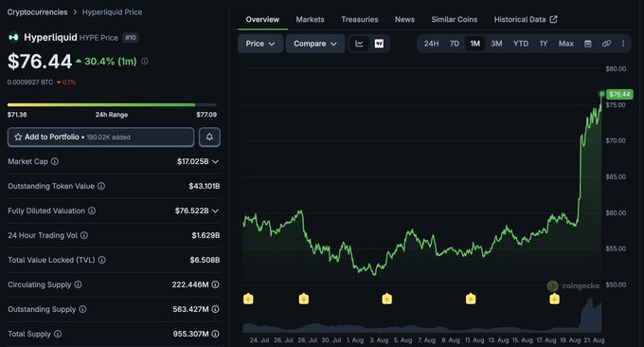Click the $17.025B market cap value
Viewport: 644px width, 347px height.
click(192, 161)
